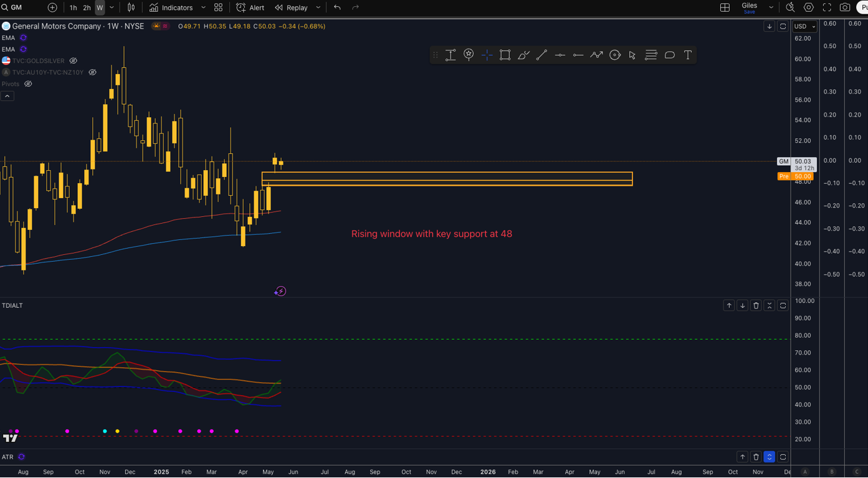Open symbol search for GM
Screen dimensions: 868x478
tap(12, 7)
